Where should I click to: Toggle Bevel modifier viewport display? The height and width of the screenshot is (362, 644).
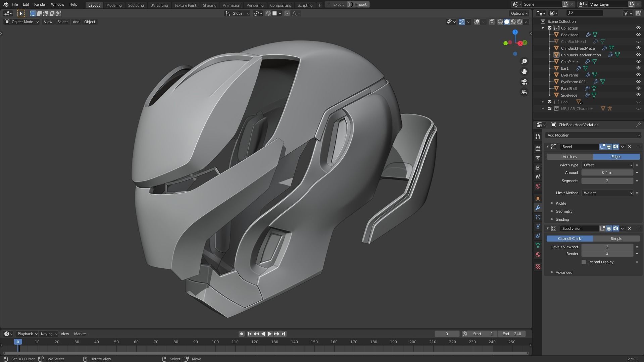(x=609, y=147)
